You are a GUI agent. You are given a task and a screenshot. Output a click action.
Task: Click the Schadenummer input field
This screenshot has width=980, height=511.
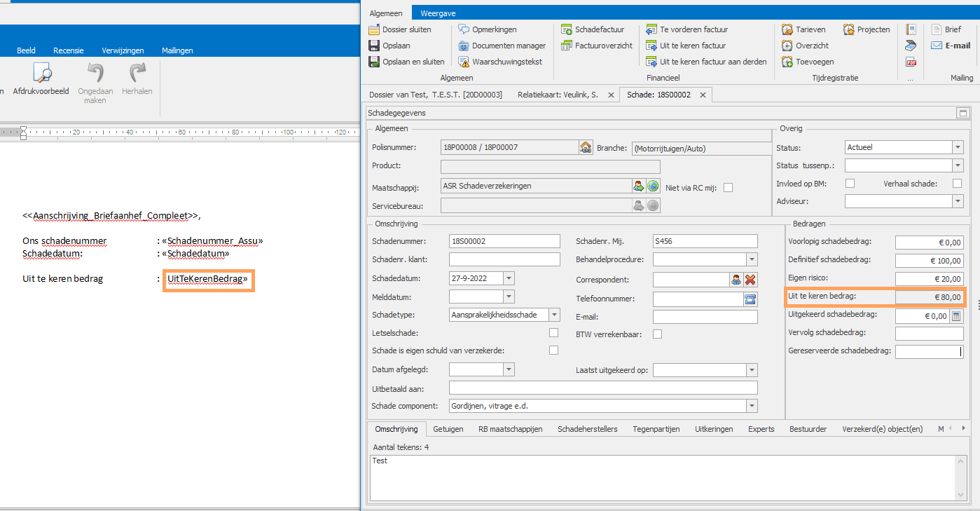click(504, 241)
